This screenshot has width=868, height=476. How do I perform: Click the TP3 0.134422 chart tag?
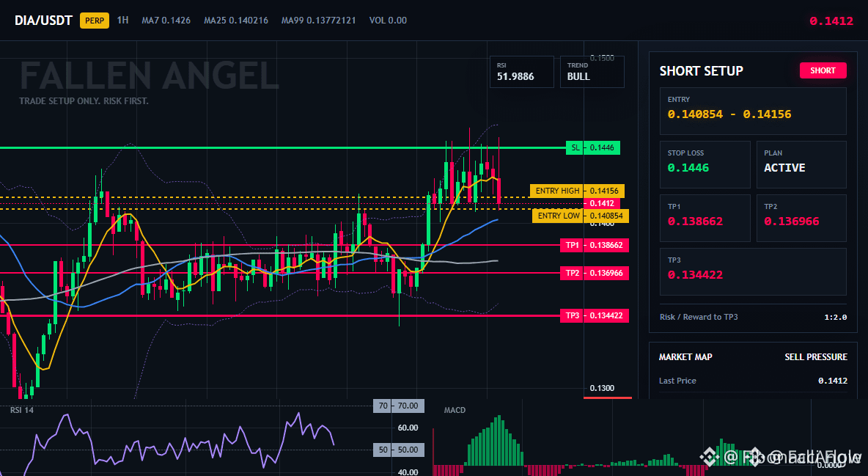tap(595, 316)
